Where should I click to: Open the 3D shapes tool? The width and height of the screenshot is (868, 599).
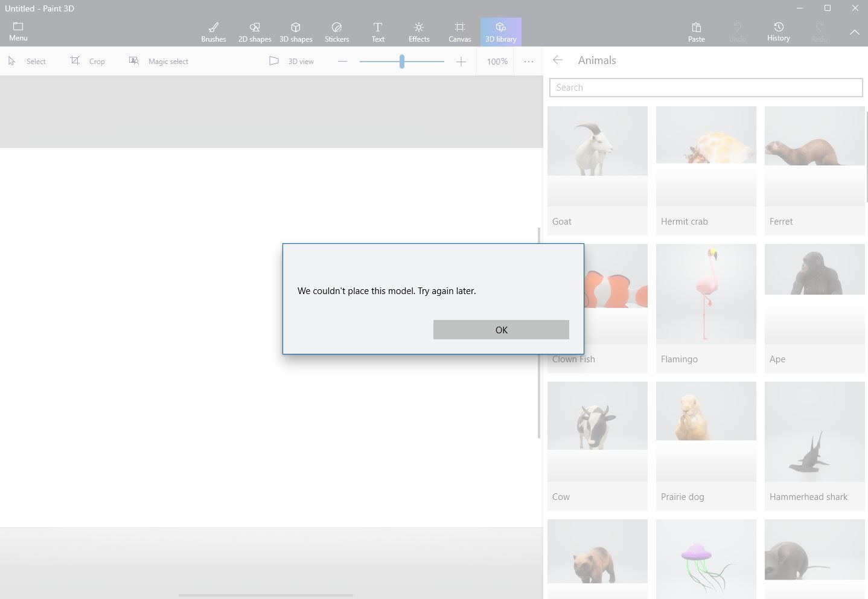[296, 32]
